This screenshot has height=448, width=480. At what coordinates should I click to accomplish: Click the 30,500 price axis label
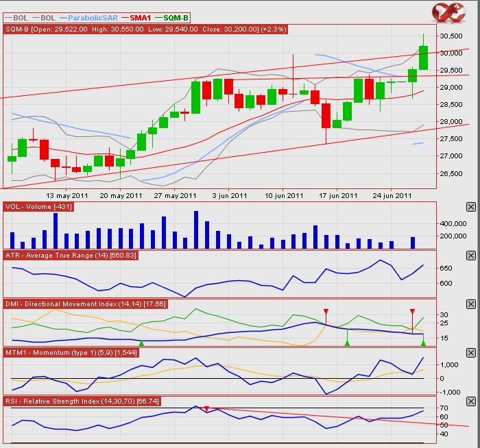pyautogui.click(x=451, y=36)
